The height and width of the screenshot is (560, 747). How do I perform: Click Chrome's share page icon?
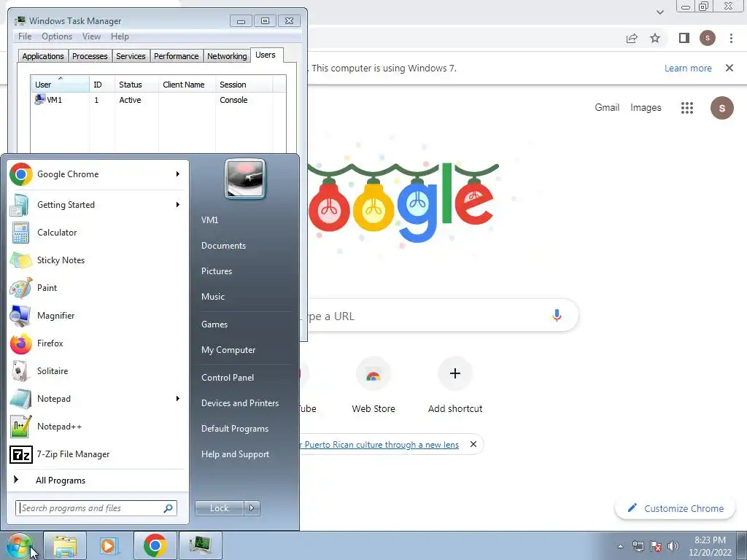point(632,38)
